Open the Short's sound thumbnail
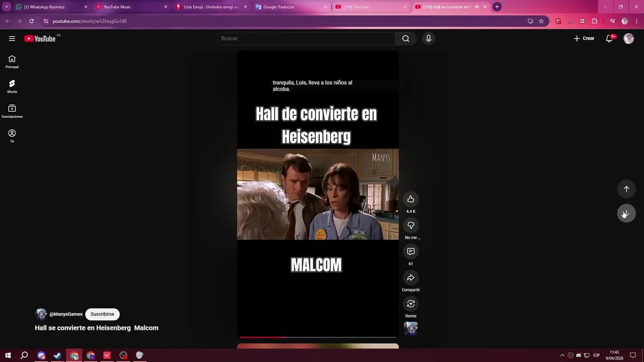 pyautogui.click(x=411, y=328)
